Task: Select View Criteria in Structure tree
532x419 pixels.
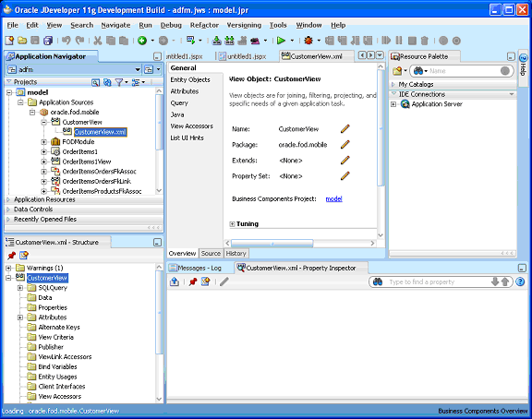Action: pos(56,337)
